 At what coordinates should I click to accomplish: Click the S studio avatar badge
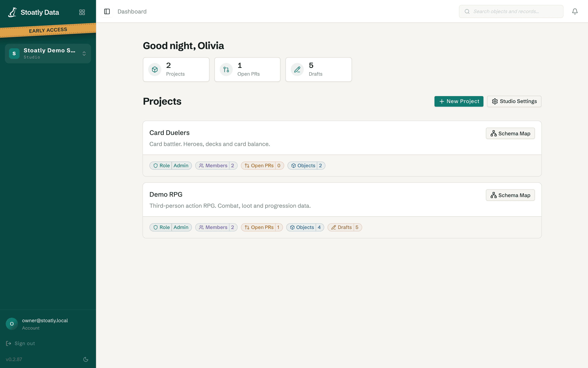pos(14,54)
